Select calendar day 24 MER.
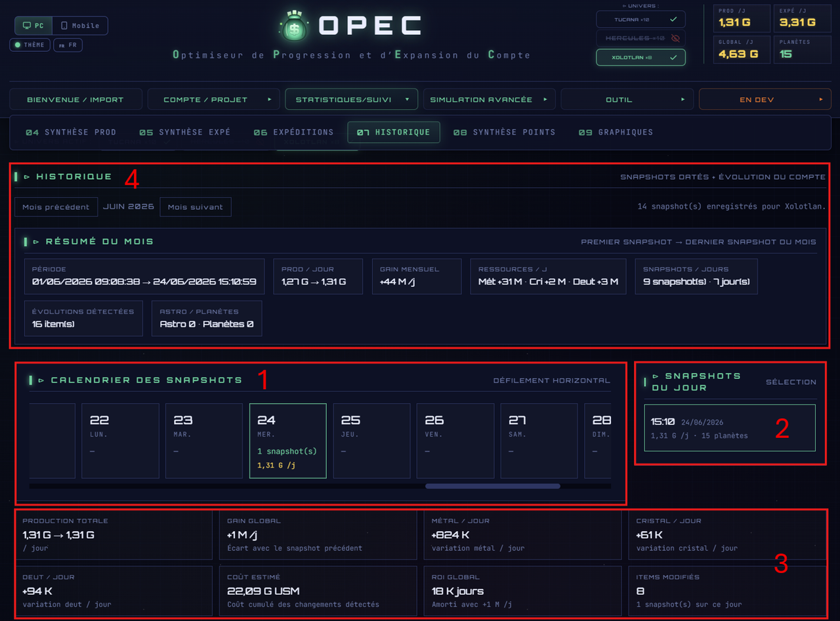The height and width of the screenshot is (621, 840). click(x=288, y=440)
